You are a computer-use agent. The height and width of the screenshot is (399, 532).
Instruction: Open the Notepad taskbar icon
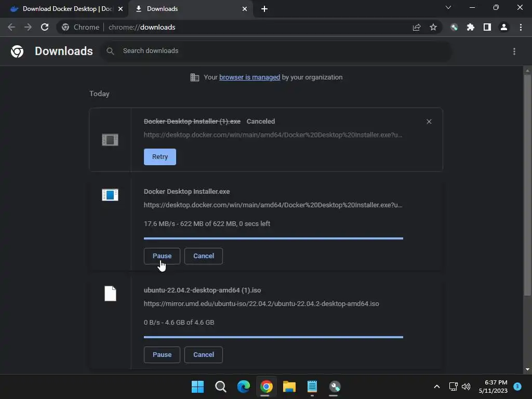(x=312, y=387)
